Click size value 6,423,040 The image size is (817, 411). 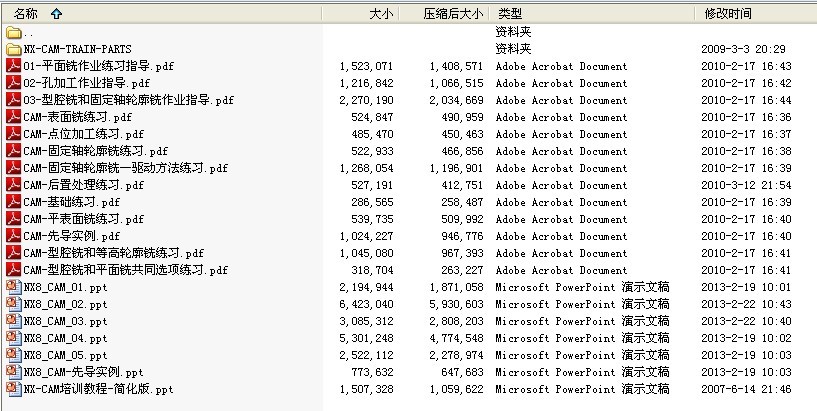click(366, 304)
